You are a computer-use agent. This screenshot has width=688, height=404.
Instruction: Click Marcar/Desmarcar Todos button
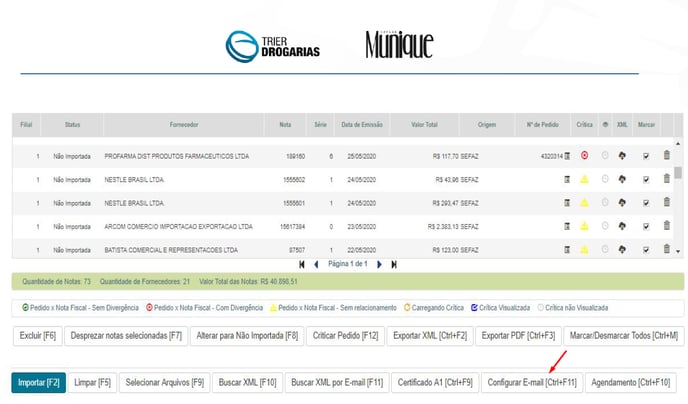click(x=624, y=336)
